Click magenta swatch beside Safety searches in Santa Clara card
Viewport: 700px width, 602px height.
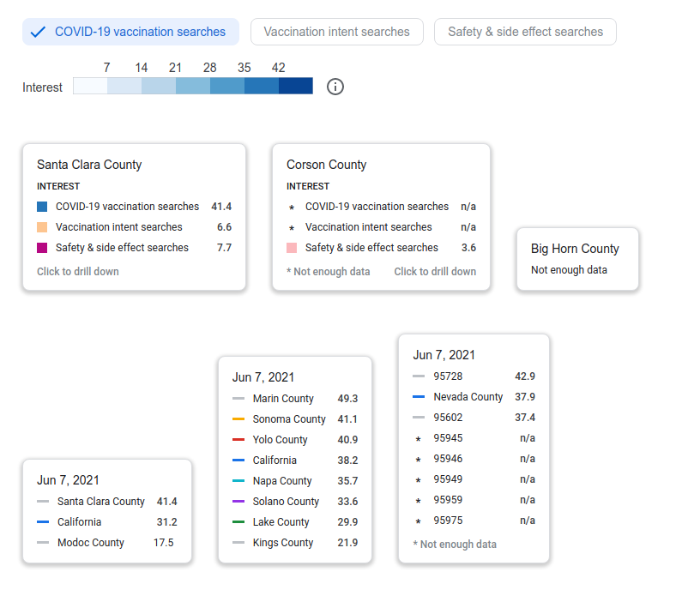(42, 248)
